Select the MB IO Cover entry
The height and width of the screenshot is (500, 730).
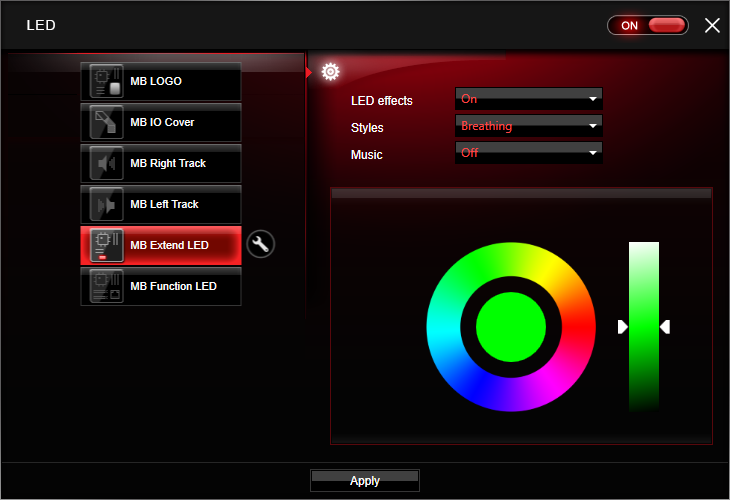[x=161, y=122]
